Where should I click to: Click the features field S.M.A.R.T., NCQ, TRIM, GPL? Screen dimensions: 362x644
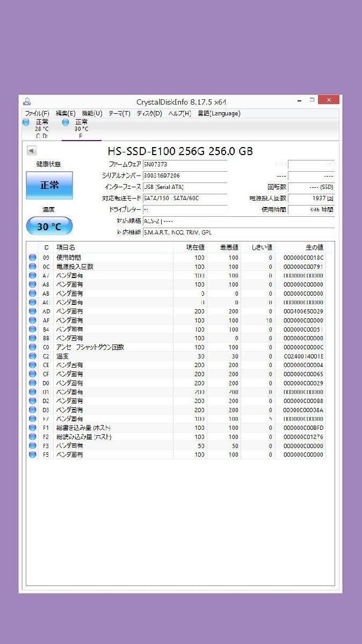click(x=238, y=232)
